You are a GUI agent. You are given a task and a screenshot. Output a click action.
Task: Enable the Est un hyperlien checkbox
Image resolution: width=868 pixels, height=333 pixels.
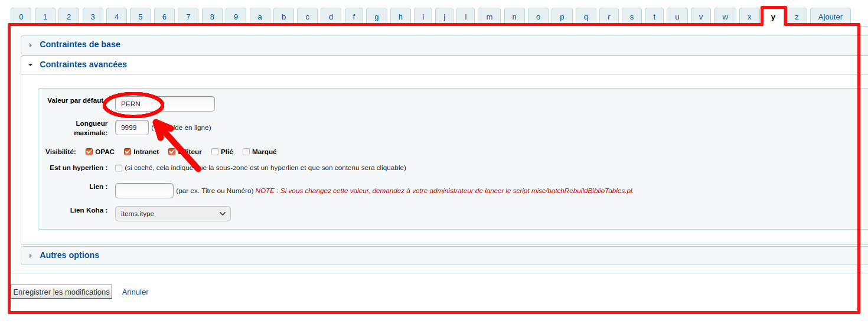tap(119, 168)
